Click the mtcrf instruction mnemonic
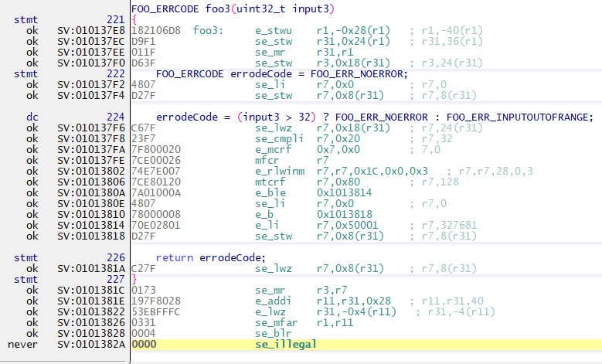The image size is (602, 364). click(270, 182)
